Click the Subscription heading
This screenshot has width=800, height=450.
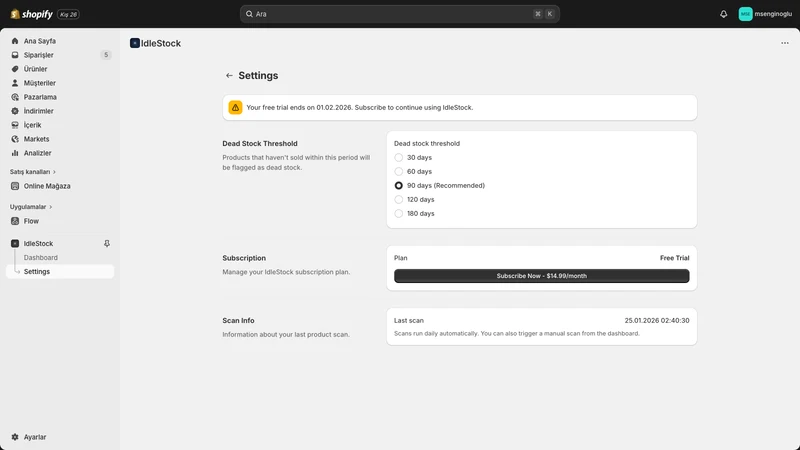click(244, 258)
